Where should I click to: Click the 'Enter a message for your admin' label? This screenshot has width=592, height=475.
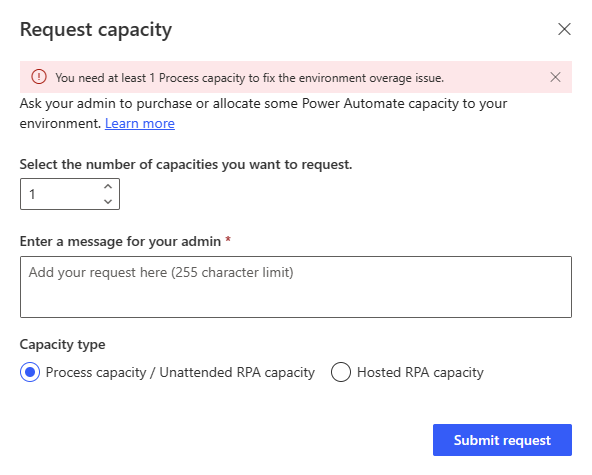pos(120,241)
